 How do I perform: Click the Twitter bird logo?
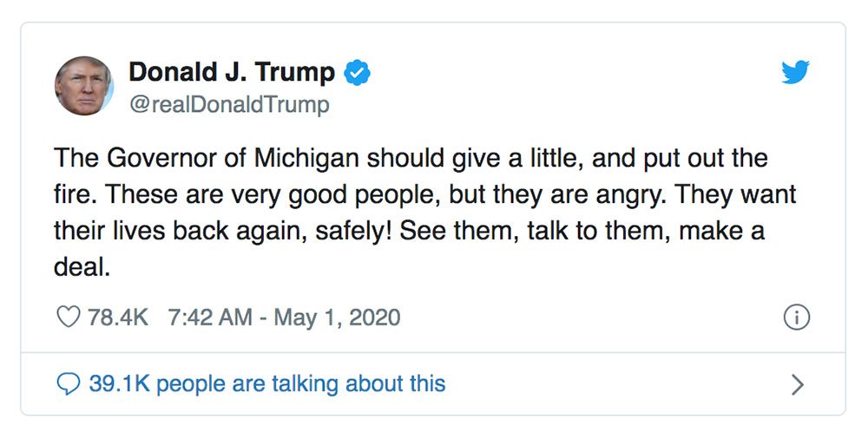pos(795,72)
